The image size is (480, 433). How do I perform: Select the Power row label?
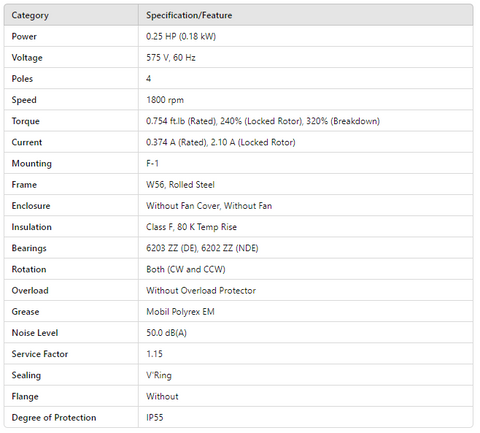pos(24,36)
